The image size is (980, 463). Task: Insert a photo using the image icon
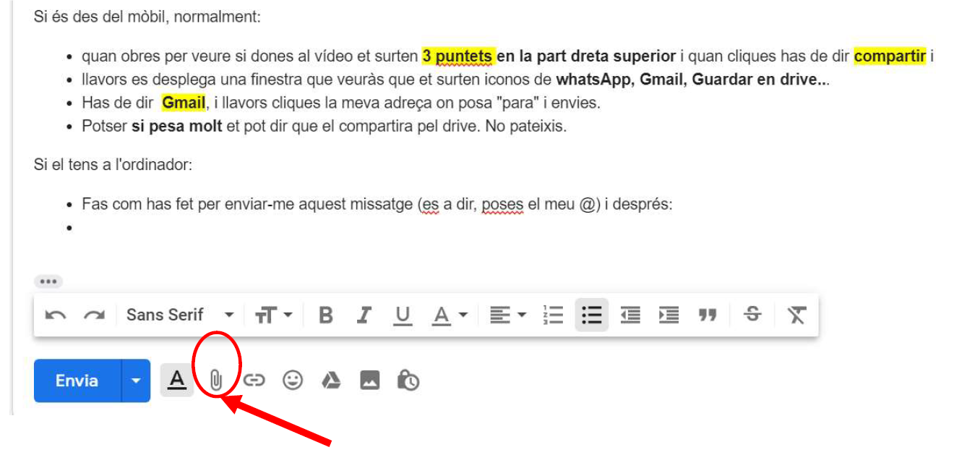pyautogui.click(x=370, y=381)
